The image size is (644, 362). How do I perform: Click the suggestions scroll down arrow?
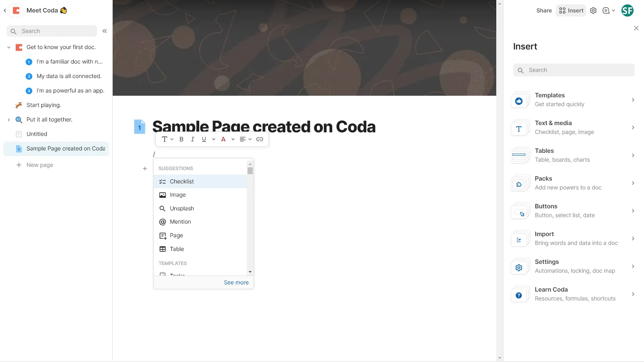(250, 272)
